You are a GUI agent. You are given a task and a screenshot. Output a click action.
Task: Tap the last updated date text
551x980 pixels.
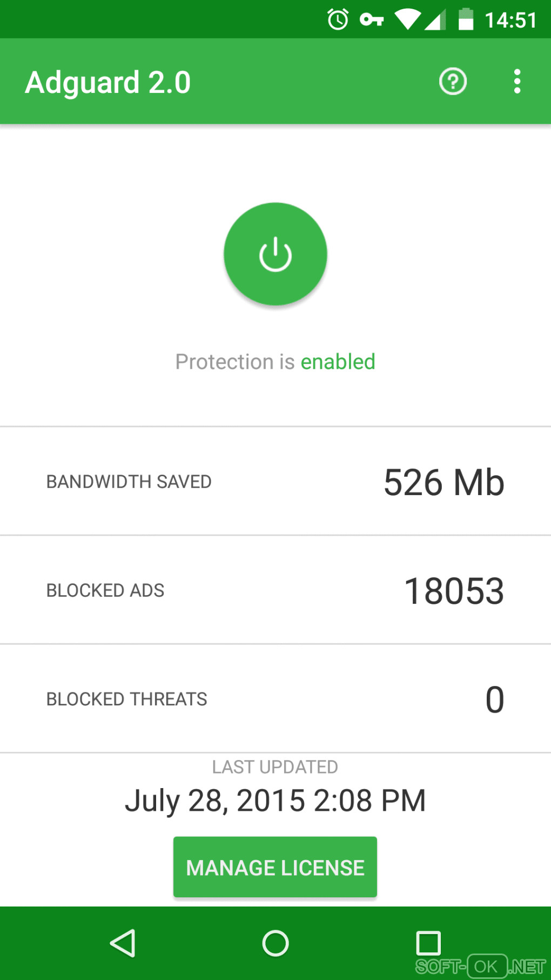click(x=275, y=801)
